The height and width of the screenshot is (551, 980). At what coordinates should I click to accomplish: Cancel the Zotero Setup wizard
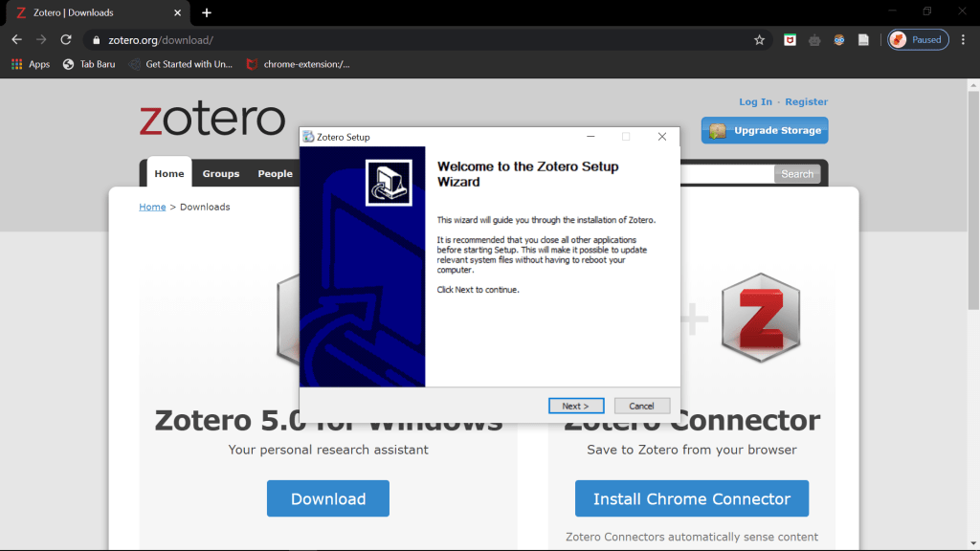[641, 406]
